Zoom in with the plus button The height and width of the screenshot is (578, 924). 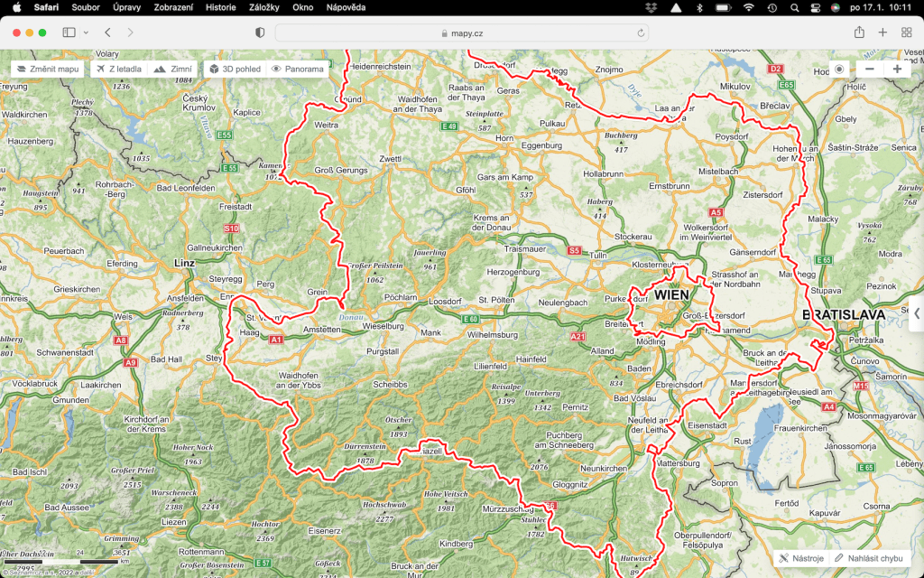pyautogui.click(x=897, y=70)
